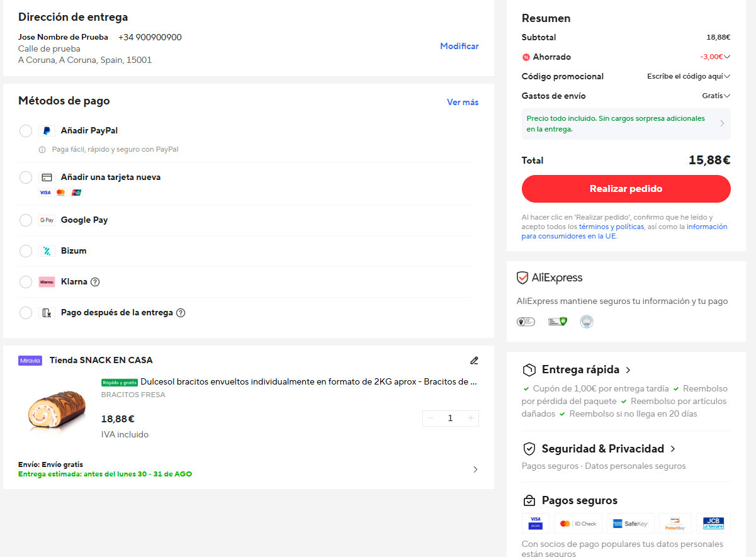Click the pay-after-delivery icon
This screenshot has width=756, height=557.
coord(47,313)
